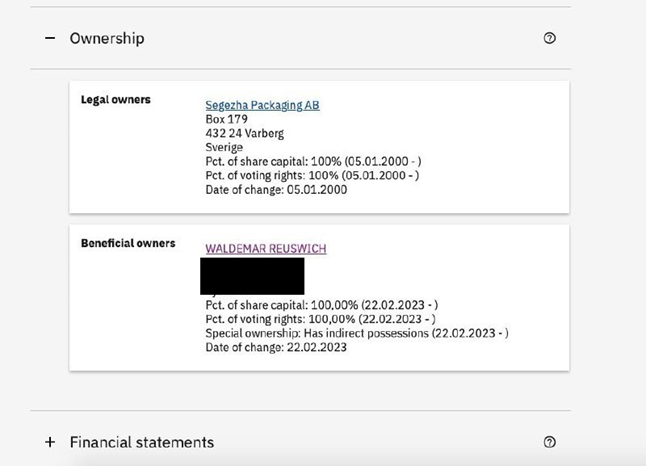The width and height of the screenshot is (646, 466).
Task: Click beneficial owner's share capital 100,00% line
Action: (x=321, y=305)
